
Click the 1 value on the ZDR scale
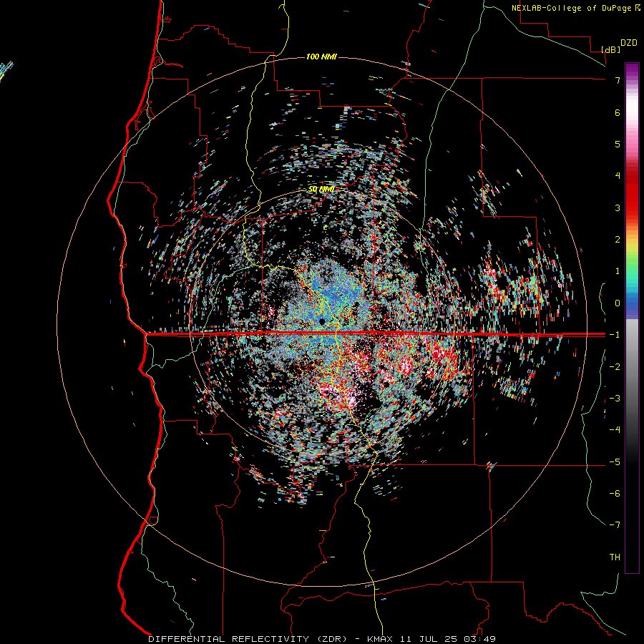(618, 271)
